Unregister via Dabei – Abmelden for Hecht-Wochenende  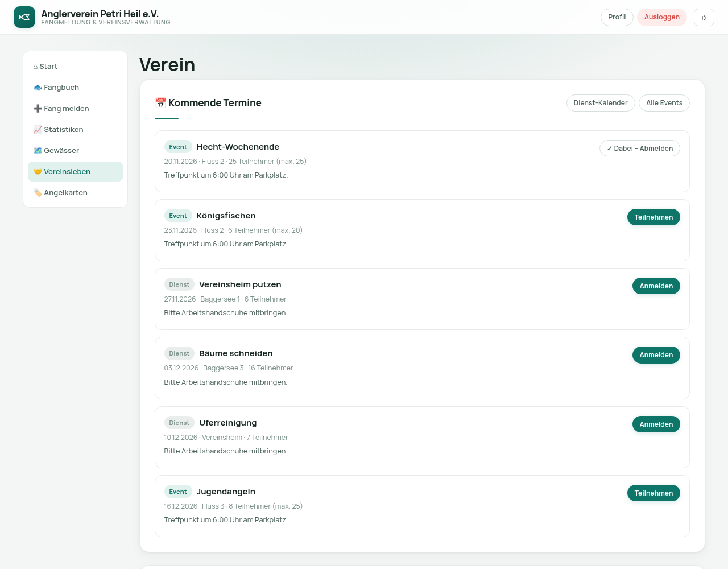coord(640,149)
